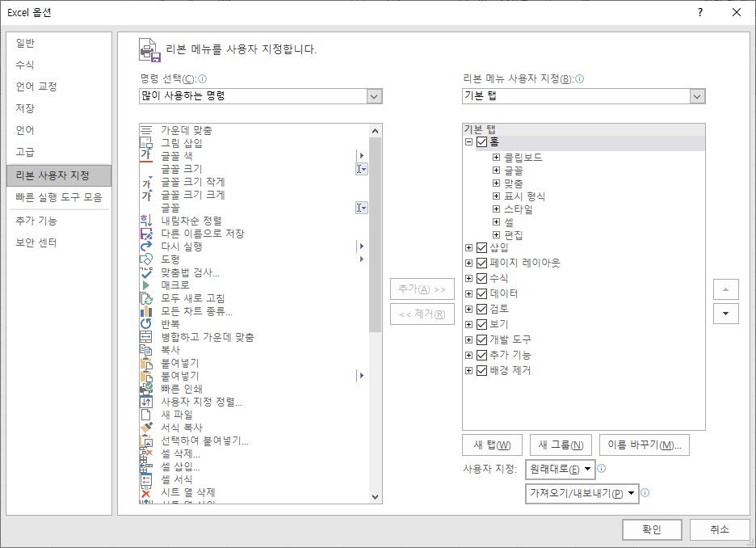Select the 선택하여 붙여넣기 icon
Screen dimensions: 756x548
pyautogui.click(x=146, y=441)
